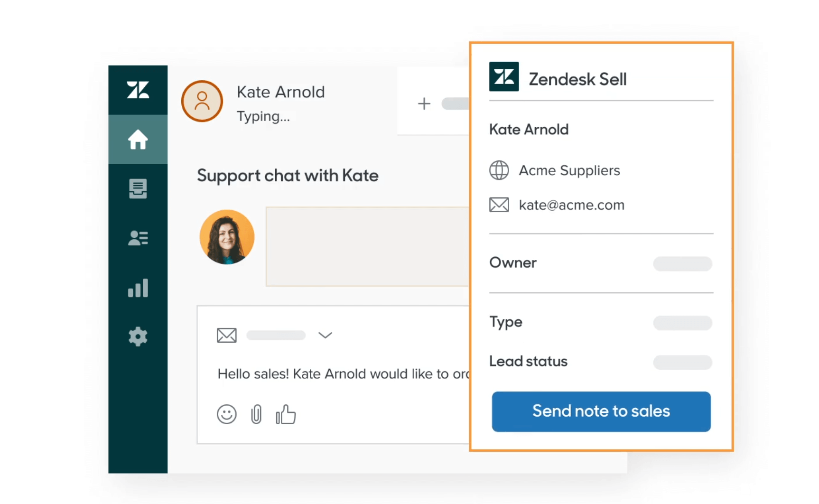Open the customers list sidebar icon

point(138,238)
